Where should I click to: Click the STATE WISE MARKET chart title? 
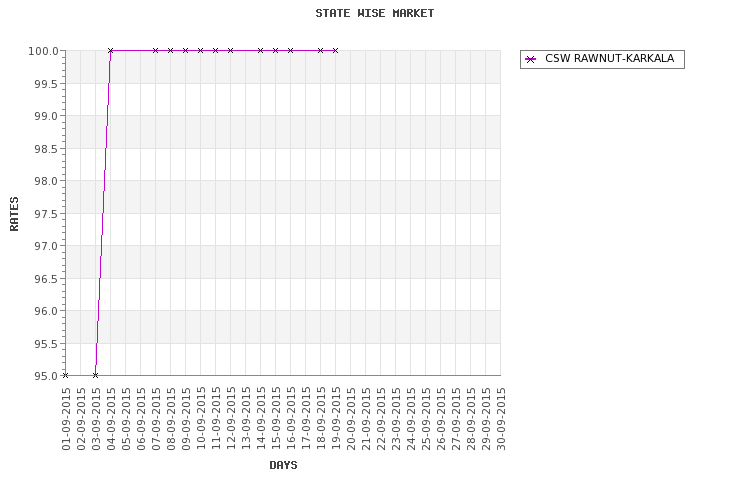pos(375,13)
